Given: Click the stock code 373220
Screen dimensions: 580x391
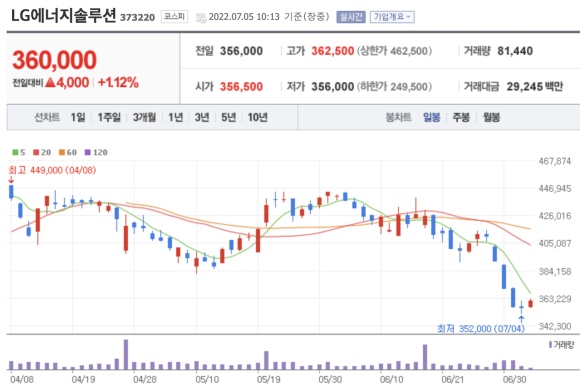Looking at the screenshot, I should click(137, 17).
